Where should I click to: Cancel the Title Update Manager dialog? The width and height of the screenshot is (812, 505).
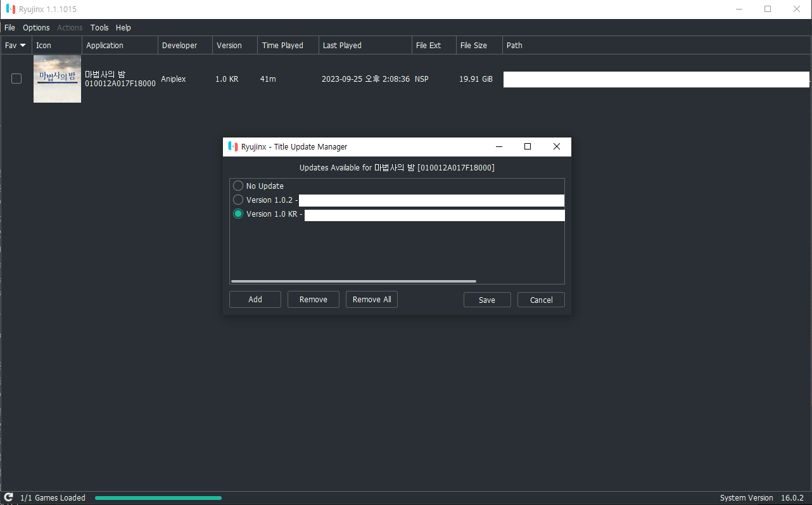coord(541,300)
